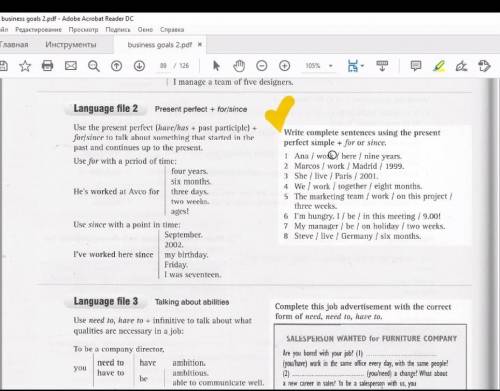Open the Подпись menu
Screen dimensions: 500x391
coord(118,30)
